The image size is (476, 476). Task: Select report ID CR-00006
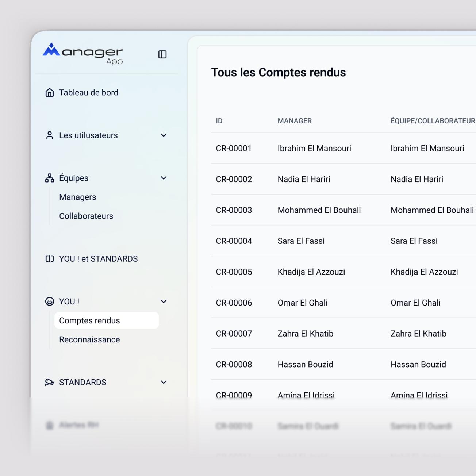(x=234, y=303)
